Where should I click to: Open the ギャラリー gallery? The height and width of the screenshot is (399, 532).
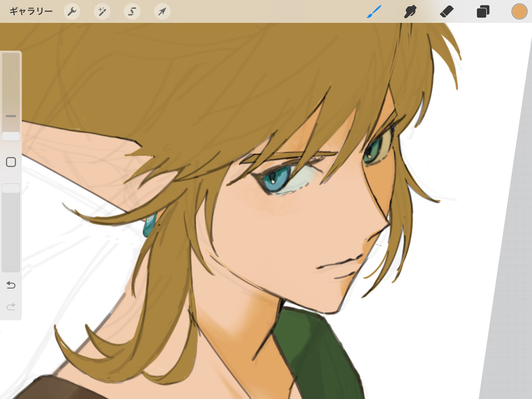[31, 12]
